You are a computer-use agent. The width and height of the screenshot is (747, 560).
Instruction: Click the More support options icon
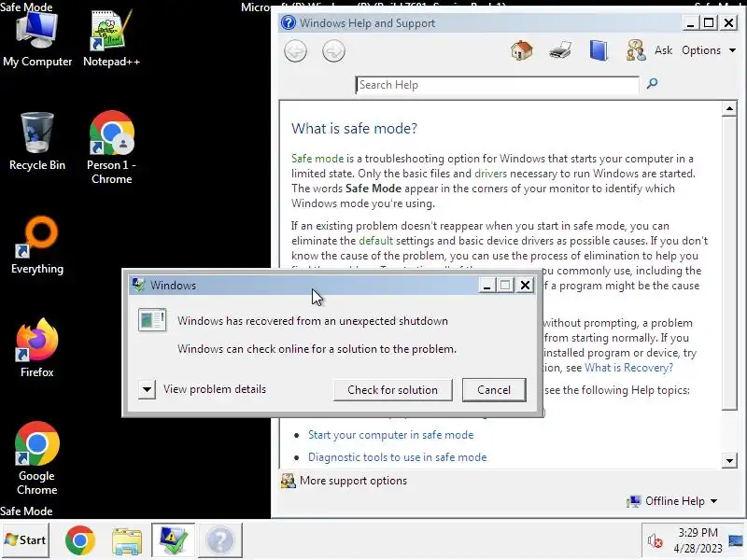288,481
